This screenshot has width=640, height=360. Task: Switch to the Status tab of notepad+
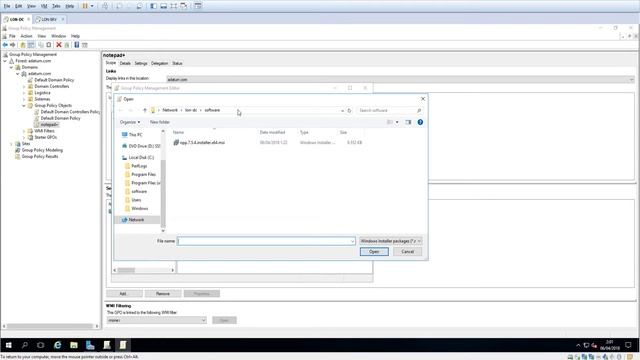pyautogui.click(x=177, y=63)
